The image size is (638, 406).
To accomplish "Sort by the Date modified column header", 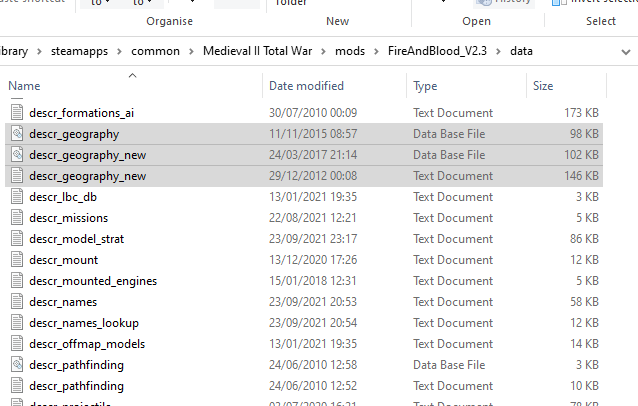I will point(306,86).
